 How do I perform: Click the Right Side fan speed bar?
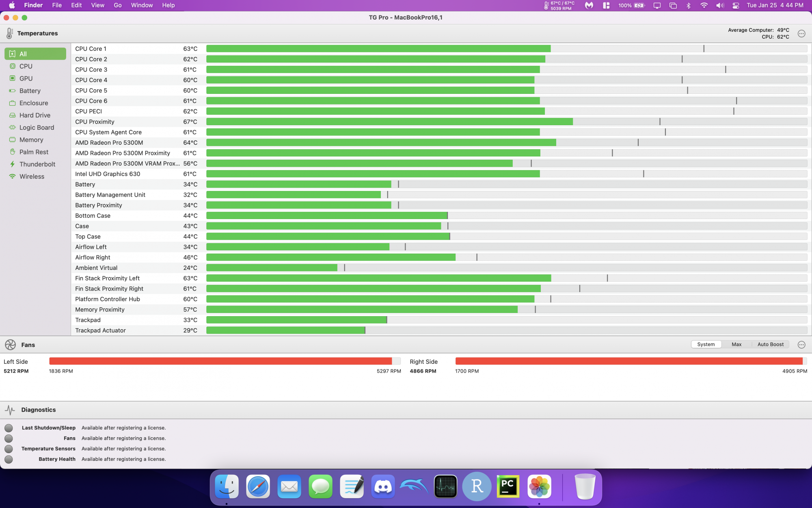pyautogui.click(x=631, y=361)
